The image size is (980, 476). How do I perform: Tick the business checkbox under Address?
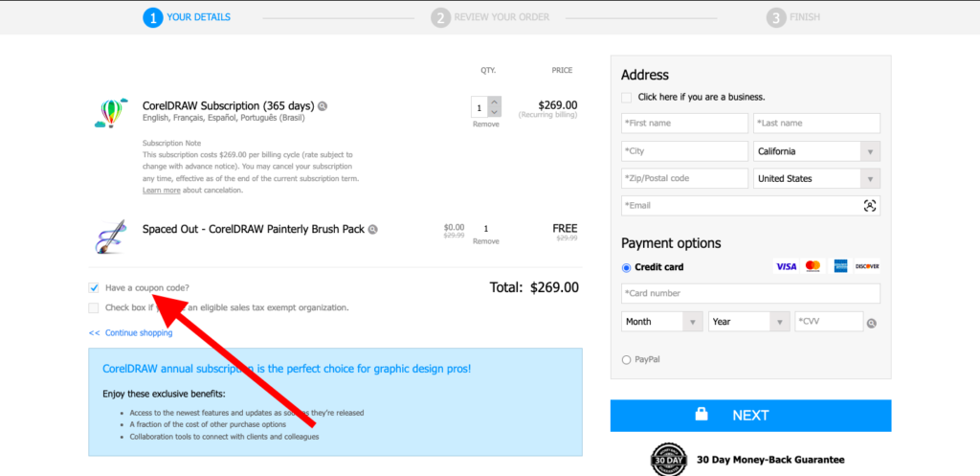pos(627,97)
